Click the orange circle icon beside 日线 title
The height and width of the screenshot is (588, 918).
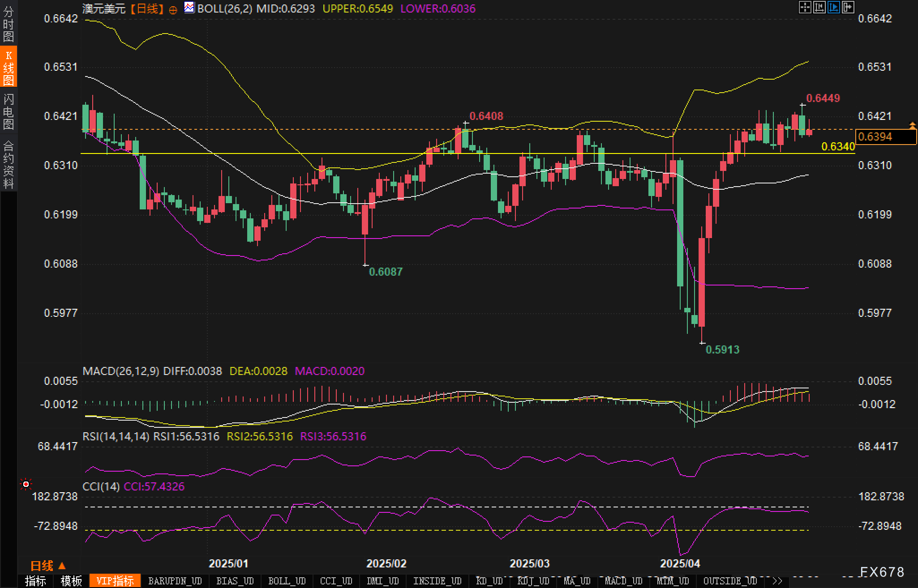click(173, 10)
